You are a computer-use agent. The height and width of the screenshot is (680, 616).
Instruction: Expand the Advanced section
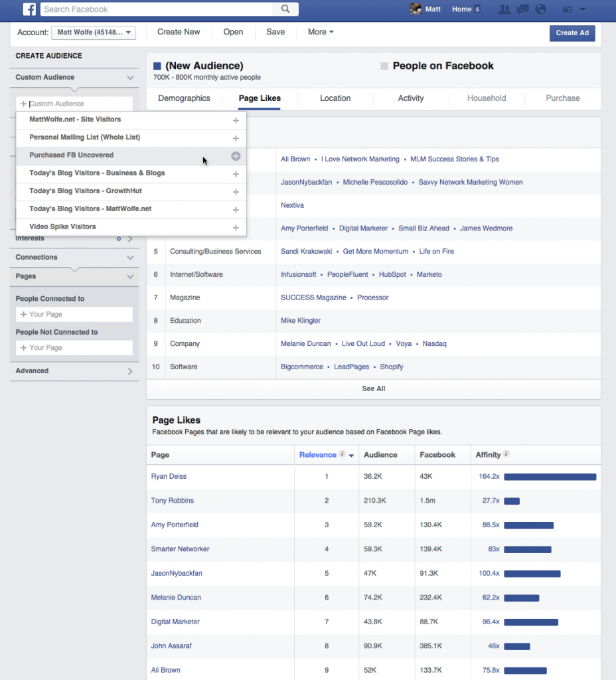pyautogui.click(x=130, y=371)
